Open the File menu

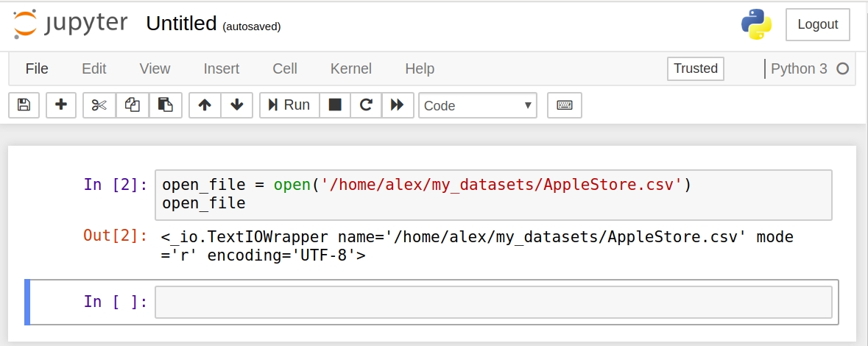[x=37, y=68]
